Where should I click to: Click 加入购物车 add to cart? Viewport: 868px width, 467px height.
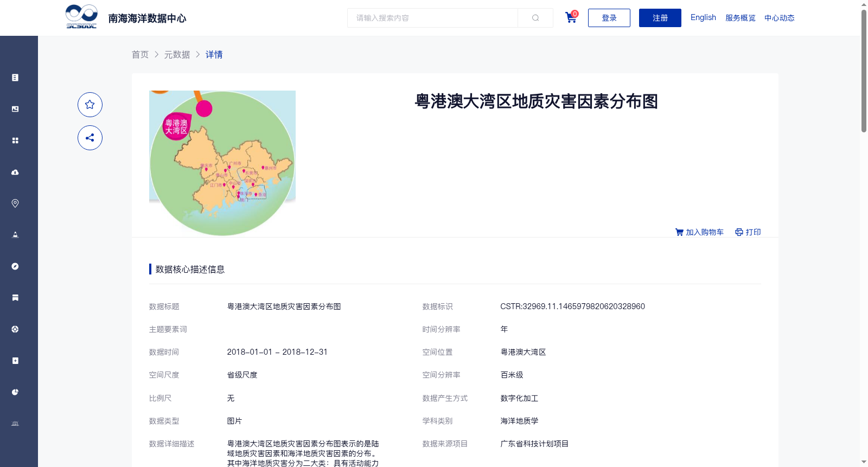coord(699,232)
